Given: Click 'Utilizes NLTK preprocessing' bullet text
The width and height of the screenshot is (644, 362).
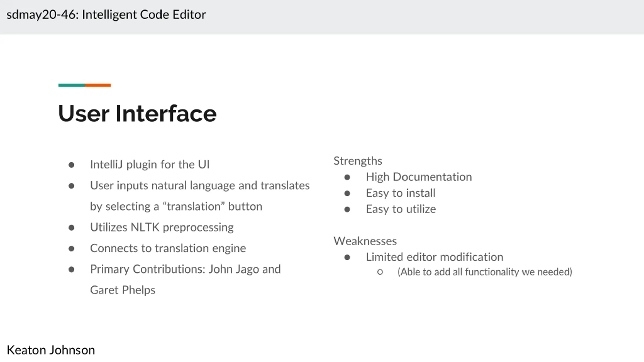Looking at the screenshot, I should pos(162,227).
